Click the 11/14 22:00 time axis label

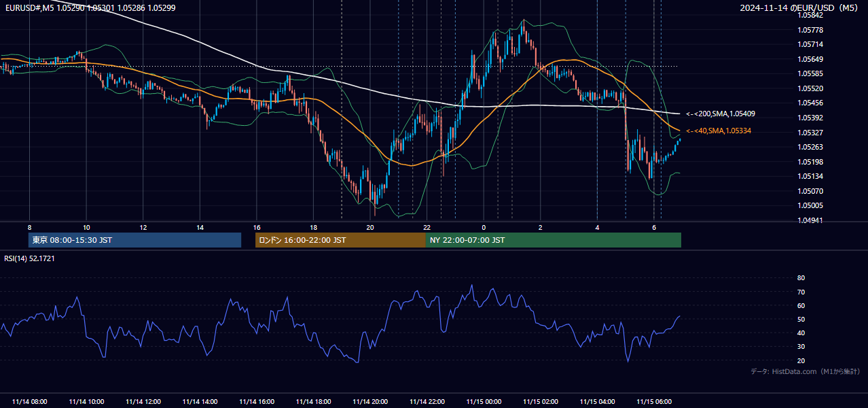point(427,402)
